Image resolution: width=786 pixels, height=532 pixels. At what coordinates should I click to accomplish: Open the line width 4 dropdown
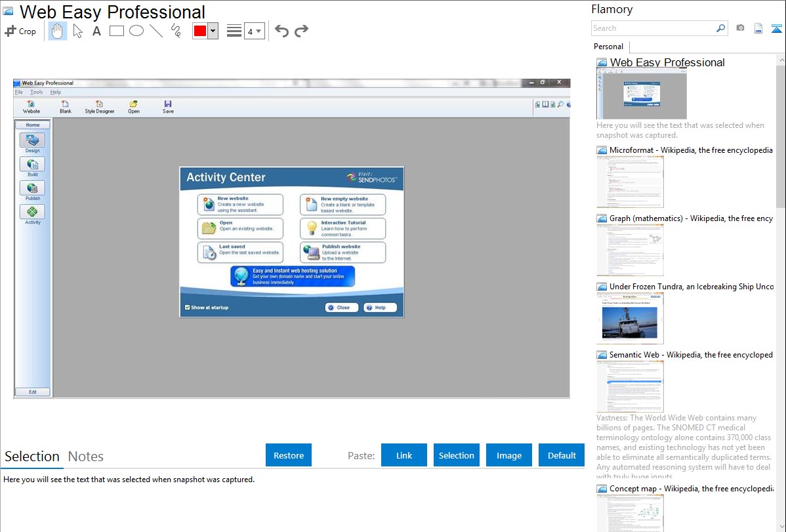(255, 31)
